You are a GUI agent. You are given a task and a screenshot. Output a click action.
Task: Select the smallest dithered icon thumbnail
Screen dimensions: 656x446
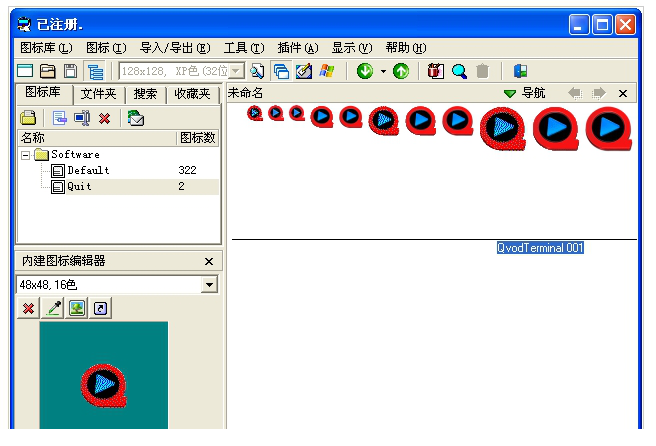(x=255, y=113)
